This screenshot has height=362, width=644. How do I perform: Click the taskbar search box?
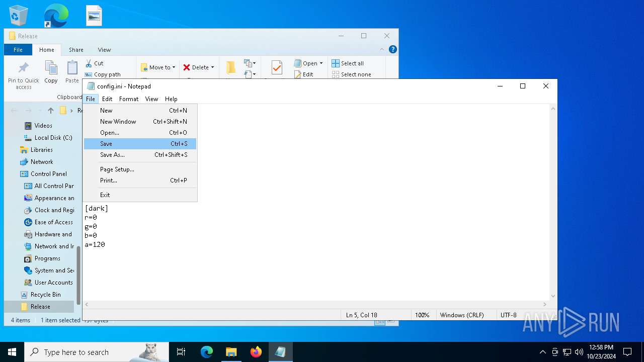(x=97, y=352)
